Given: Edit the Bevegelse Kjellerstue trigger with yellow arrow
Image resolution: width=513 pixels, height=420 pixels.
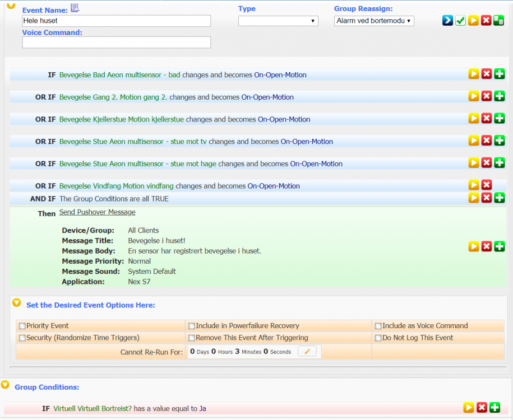Looking at the screenshot, I should (474, 118).
